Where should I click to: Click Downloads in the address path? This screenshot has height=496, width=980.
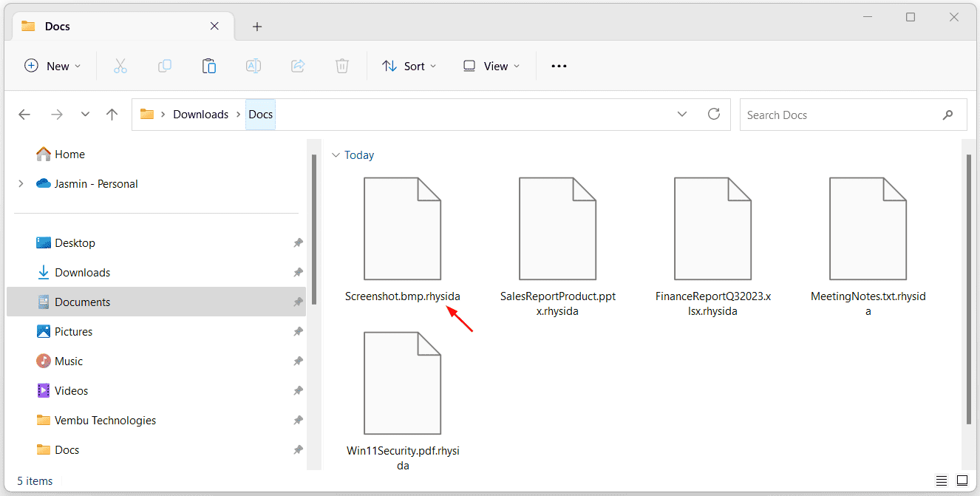[x=200, y=115]
